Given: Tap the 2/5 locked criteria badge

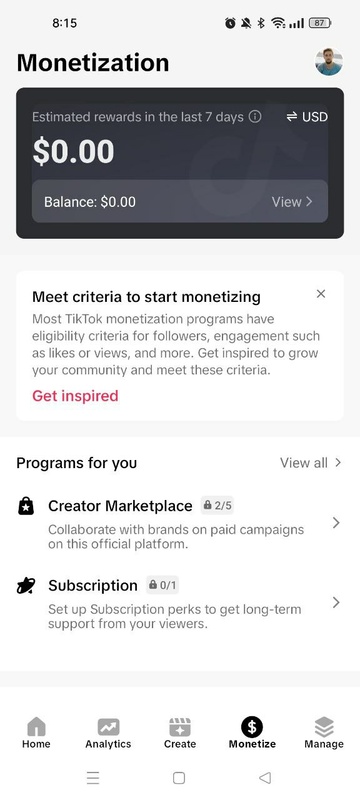Looking at the screenshot, I should click(217, 505).
